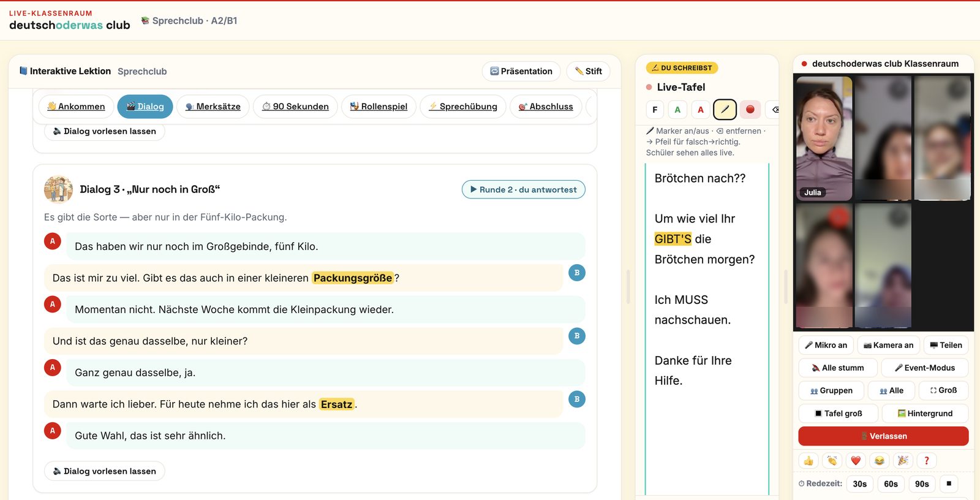Click the red dot button on Live-Tafel
The width and height of the screenshot is (980, 500).
750,110
